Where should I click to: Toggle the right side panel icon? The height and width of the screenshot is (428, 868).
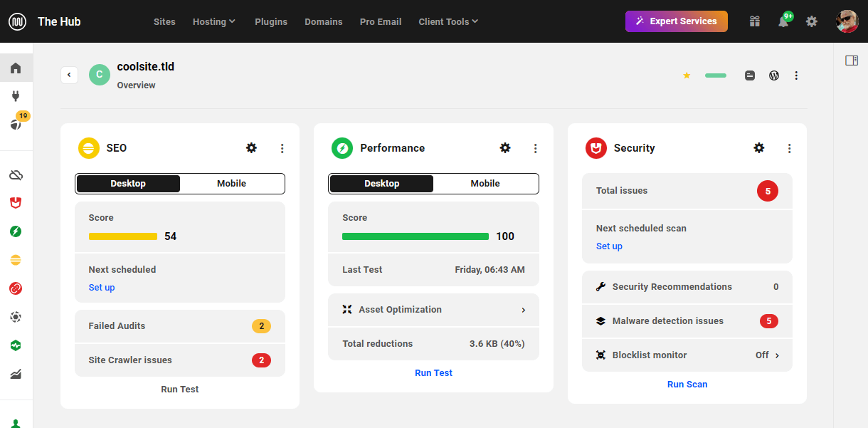[x=852, y=61]
